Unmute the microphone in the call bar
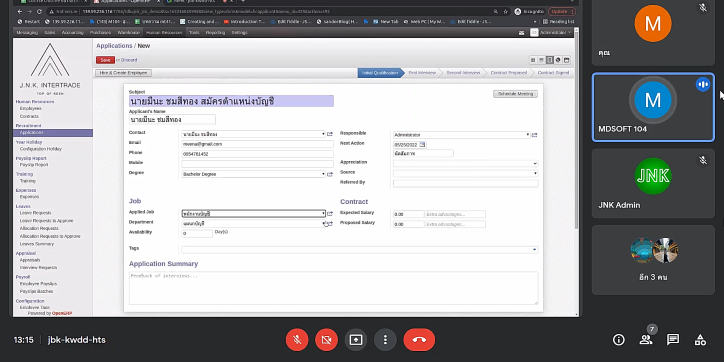Screen dimensions: 724x362 pyautogui.click(x=297, y=340)
